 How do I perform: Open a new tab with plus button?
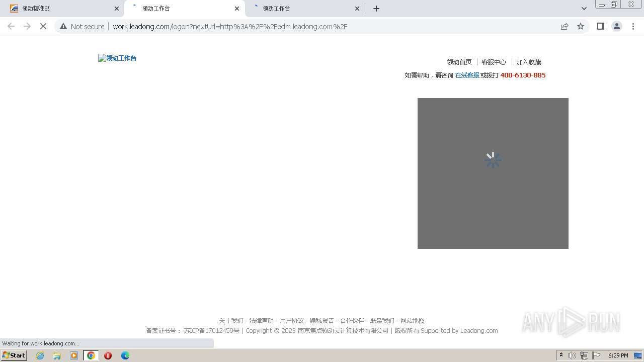376,9
